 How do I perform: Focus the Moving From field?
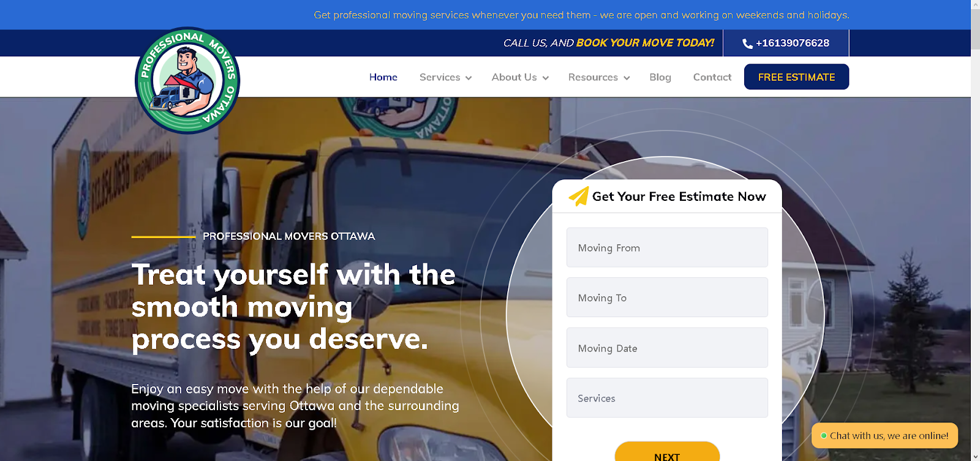point(667,247)
